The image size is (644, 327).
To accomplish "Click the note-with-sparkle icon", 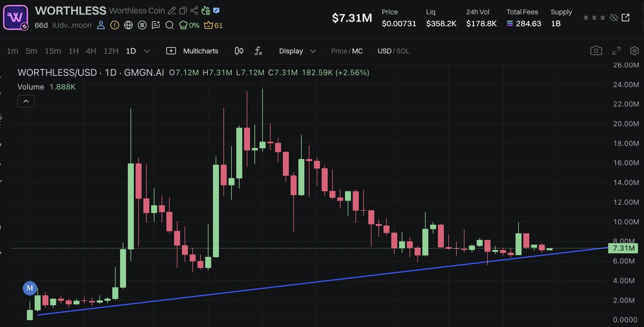I will [156, 25].
